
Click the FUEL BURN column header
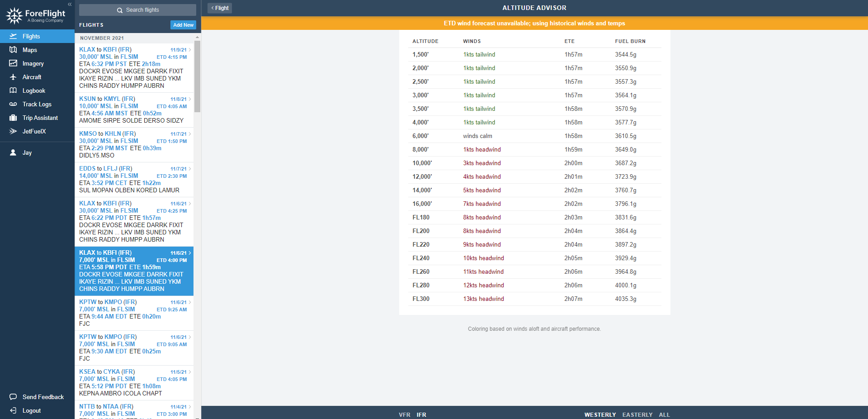pyautogui.click(x=630, y=41)
